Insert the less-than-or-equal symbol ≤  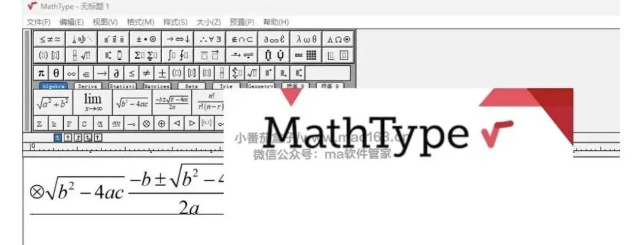tap(131, 73)
